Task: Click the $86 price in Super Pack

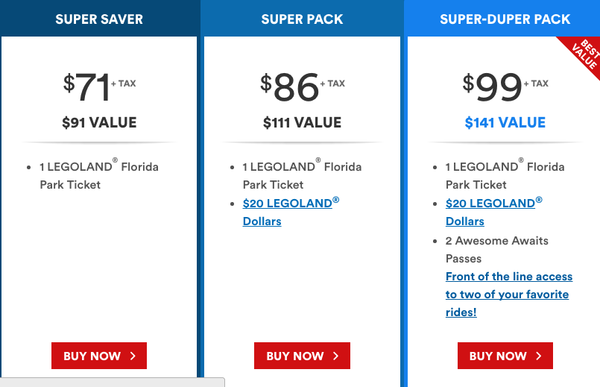Action: pos(290,87)
